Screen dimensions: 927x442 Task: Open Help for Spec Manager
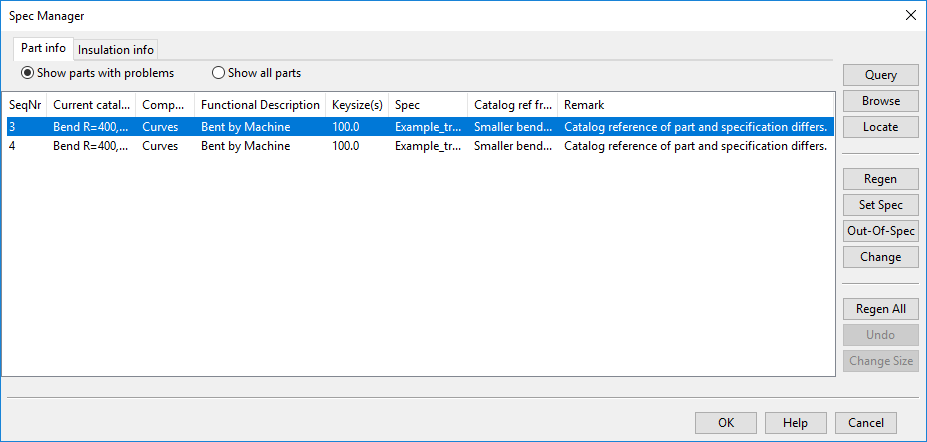(x=795, y=423)
